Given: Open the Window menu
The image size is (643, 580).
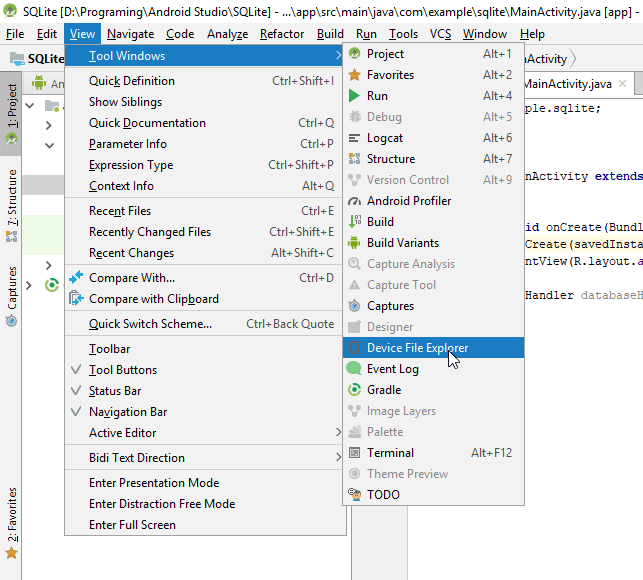Looking at the screenshot, I should 485,34.
